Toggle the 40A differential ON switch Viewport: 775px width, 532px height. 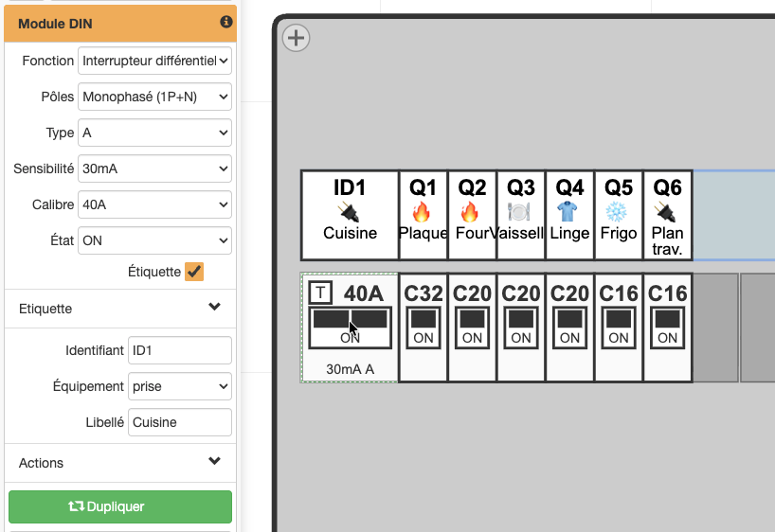click(350, 328)
